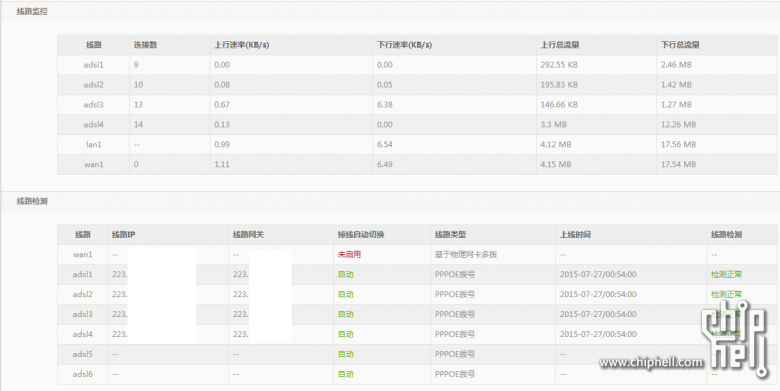This screenshot has width=780, height=391.
Task: Click the 基于物理网卡多拨 line type
Action: [466, 254]
